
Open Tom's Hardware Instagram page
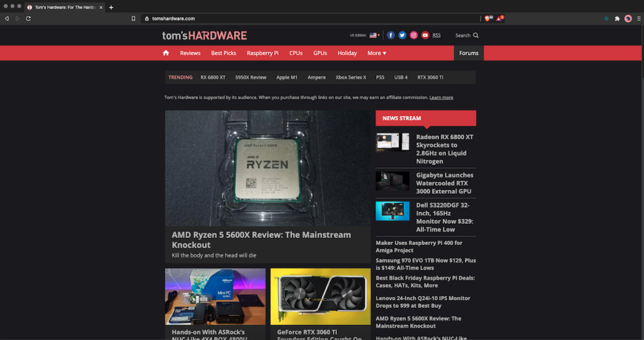point(414,35)
